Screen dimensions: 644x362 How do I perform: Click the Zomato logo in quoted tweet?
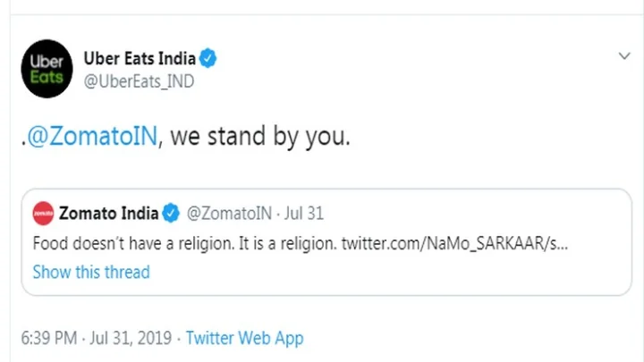43,214
